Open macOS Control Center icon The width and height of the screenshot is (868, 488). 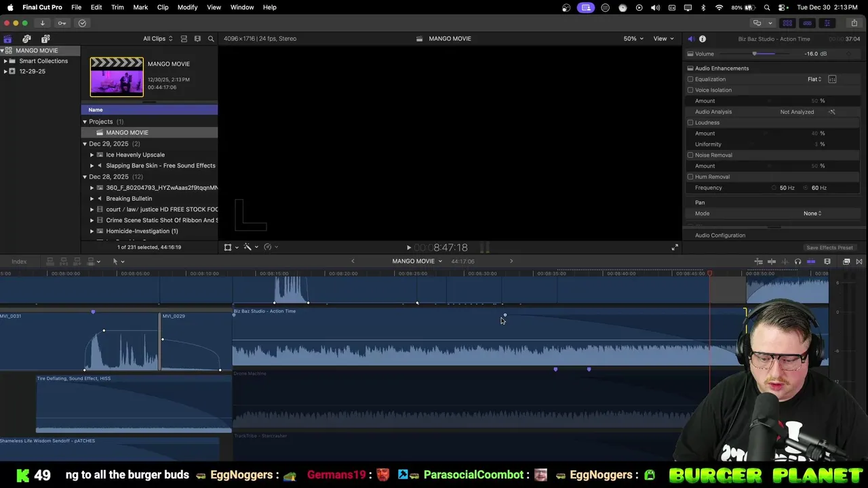coord(782,7)
